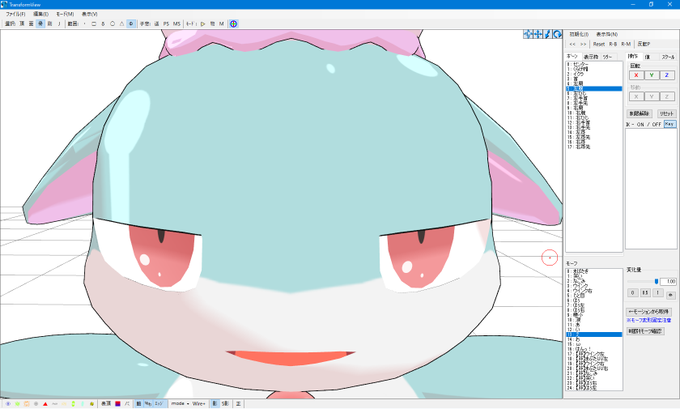Set morph value to 0 button
The image size is (680, 409).
pyautogui.click(x=633, y=293)
